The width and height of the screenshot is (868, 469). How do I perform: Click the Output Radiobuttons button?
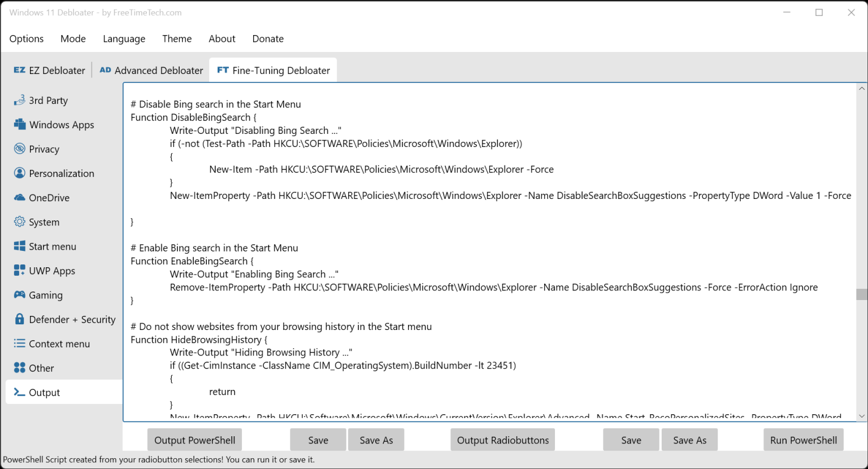(x=502, y=440)
